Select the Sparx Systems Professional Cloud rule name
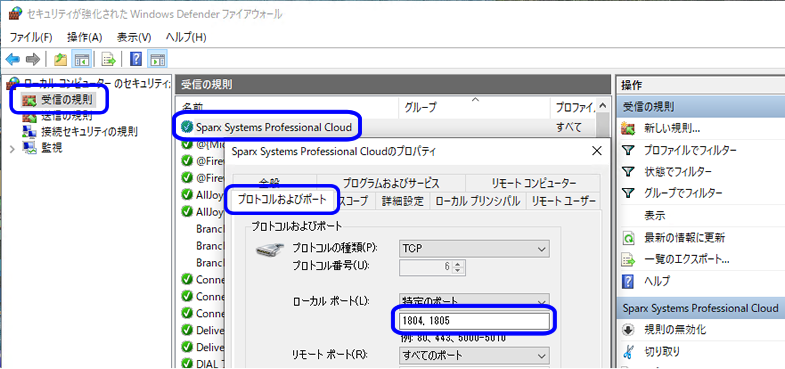785x369 pixels. coord(273,127)
